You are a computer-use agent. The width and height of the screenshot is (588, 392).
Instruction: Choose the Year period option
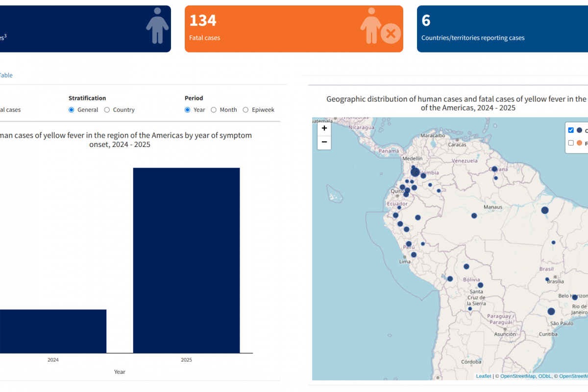pyautogui.click(x=188, y=110)
